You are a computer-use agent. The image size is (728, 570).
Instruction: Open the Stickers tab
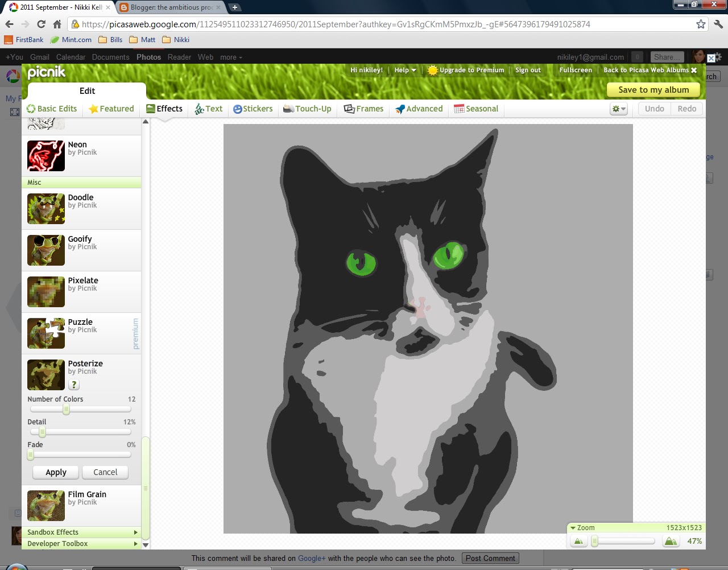(x=253, y=109)
